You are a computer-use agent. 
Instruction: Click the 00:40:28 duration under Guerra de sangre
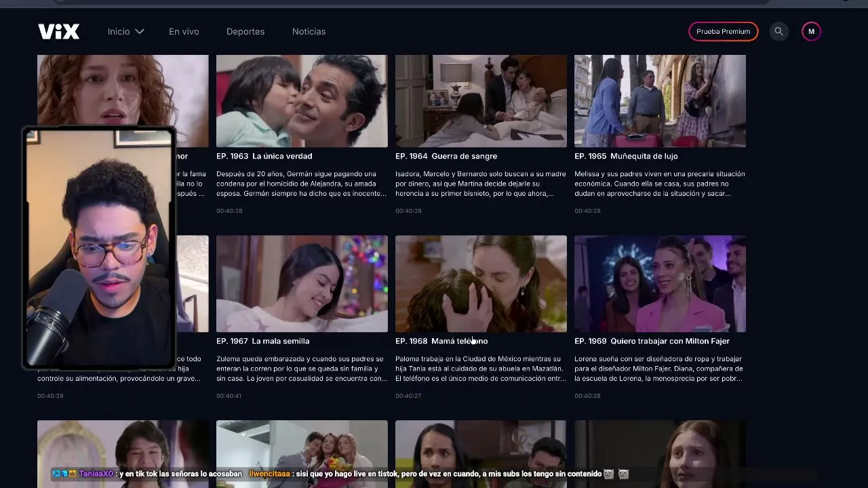pos(408,211)
